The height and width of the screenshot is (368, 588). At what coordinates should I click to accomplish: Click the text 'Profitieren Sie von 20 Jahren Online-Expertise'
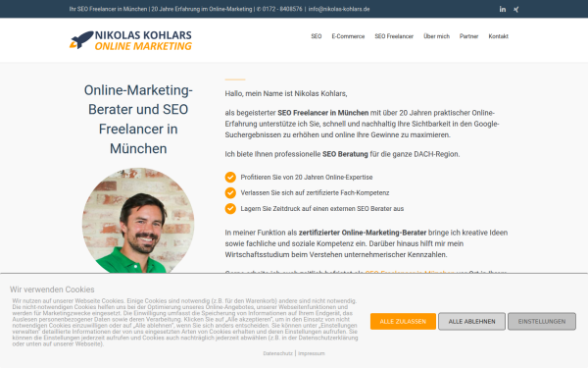(307, 178)
